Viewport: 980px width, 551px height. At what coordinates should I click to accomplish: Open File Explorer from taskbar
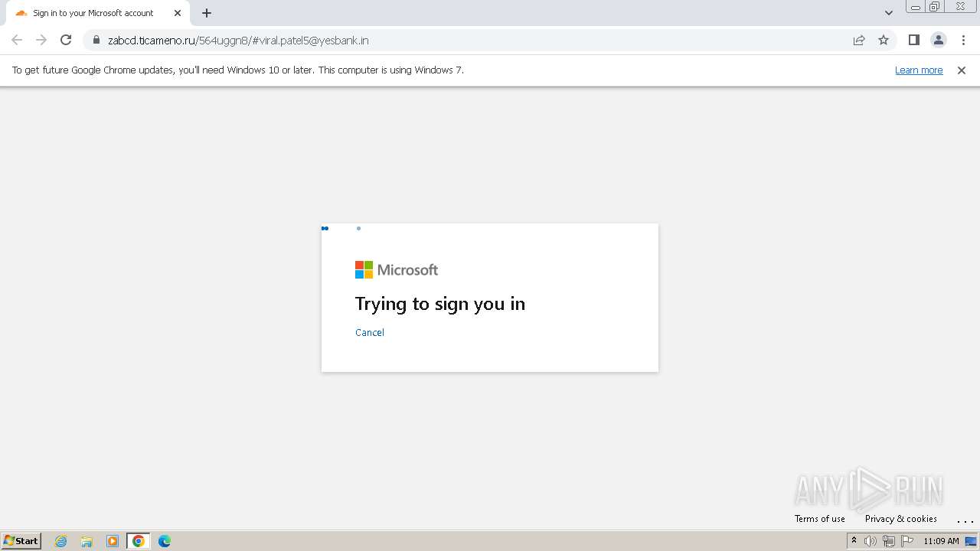[87, 541]
